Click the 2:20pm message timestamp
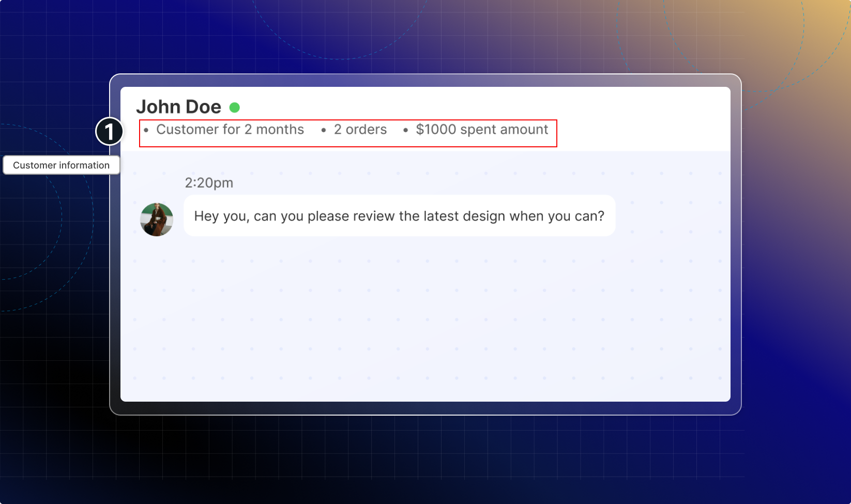 pos(209,183)
